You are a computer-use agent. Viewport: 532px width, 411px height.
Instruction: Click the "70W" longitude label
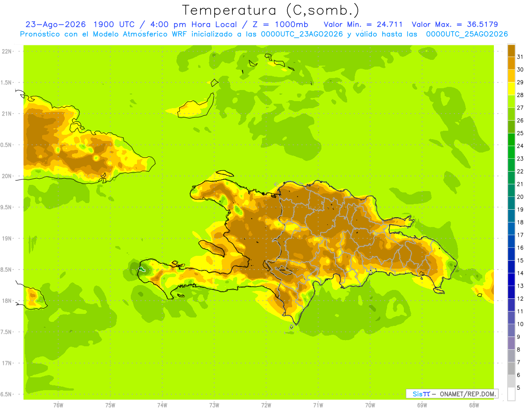(x=370, y=405)
